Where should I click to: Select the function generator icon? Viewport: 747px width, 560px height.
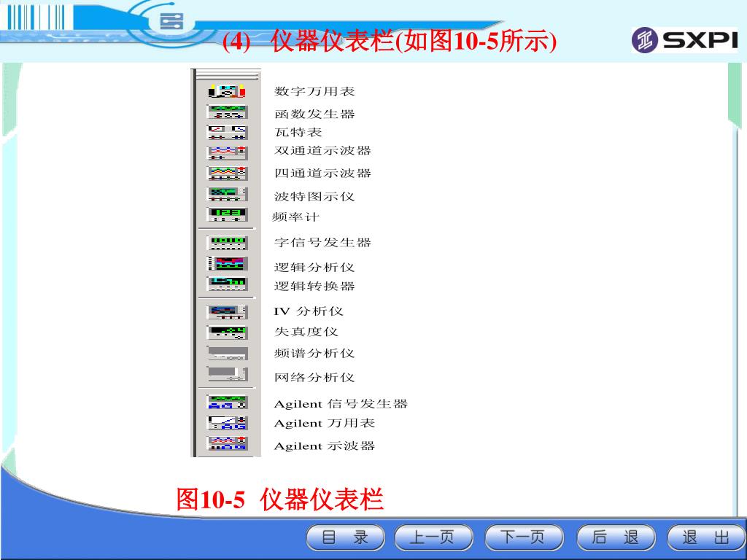coord(227,112)
